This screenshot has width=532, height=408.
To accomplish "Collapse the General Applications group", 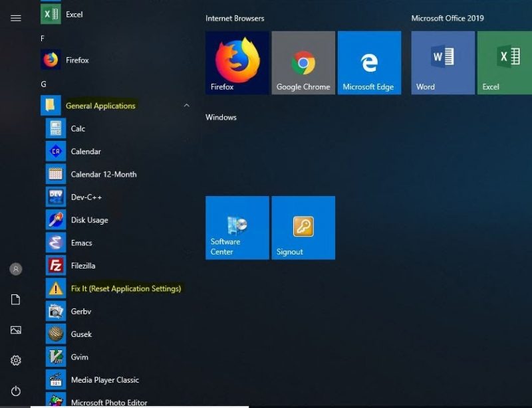I will (x=186, y=105).
